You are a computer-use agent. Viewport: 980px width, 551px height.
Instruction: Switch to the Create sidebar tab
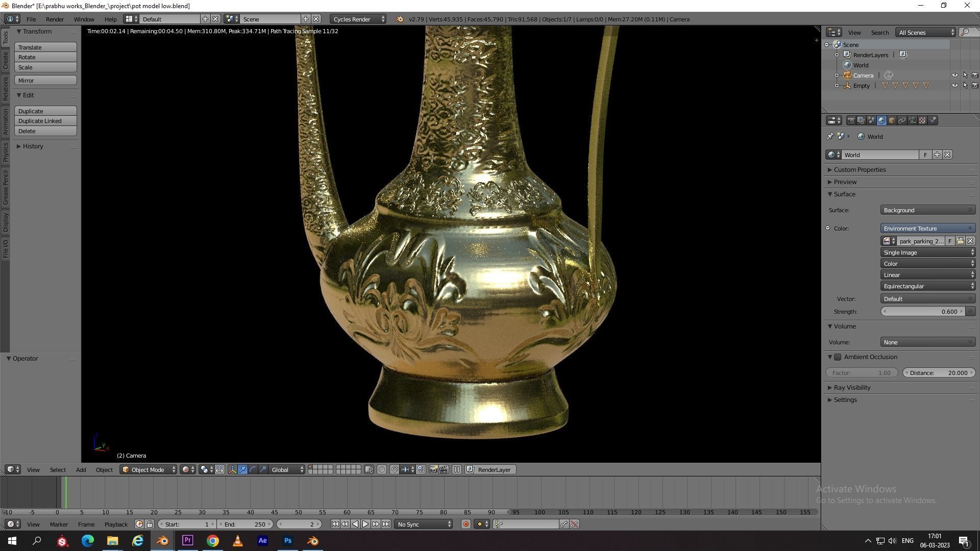pos(6,61)
